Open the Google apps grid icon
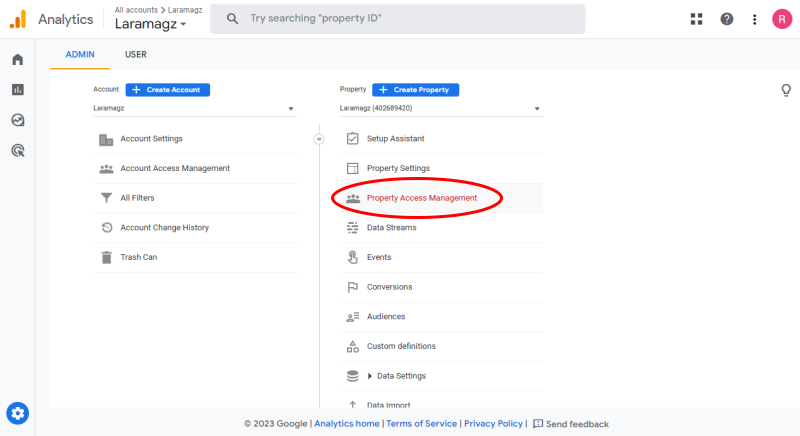The image size is (800, 436). 696,19
